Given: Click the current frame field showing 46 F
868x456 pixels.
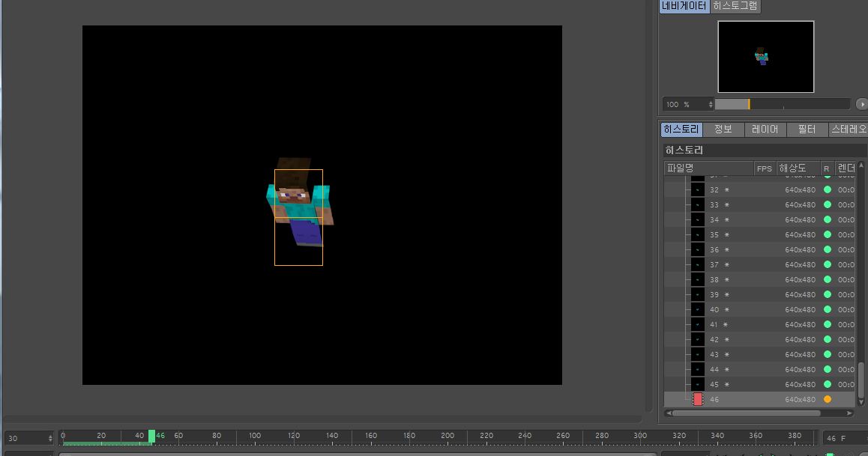Looking at the screenshot, I should click(845, 438).
